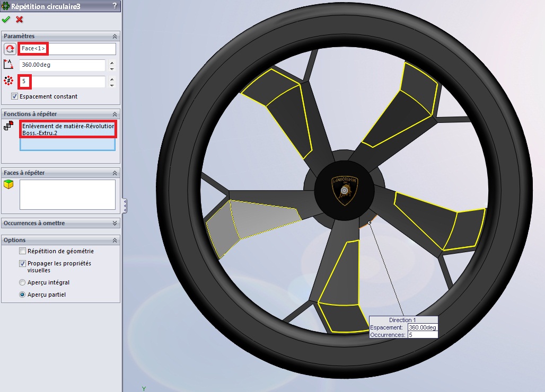Image resolution: width=545 pixels, height=392 pixels.
Task: Click the yellow-green faces to pattern cube icon
Action: pyautogui.click(x=8, y=184)
